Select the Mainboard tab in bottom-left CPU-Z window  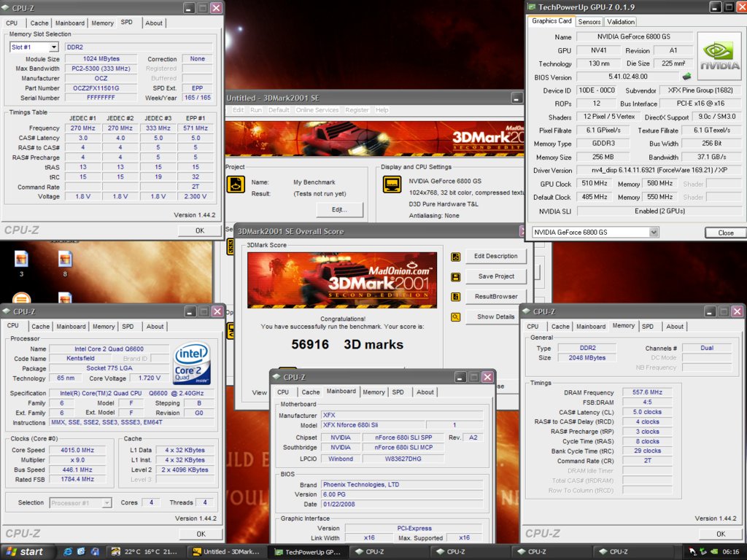[71, 327]
